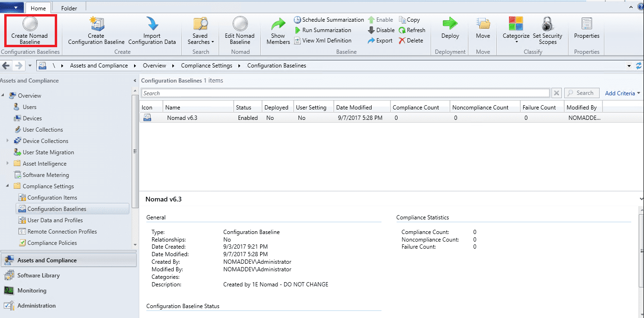Open the Categorize dropdown

coord(516,31)
